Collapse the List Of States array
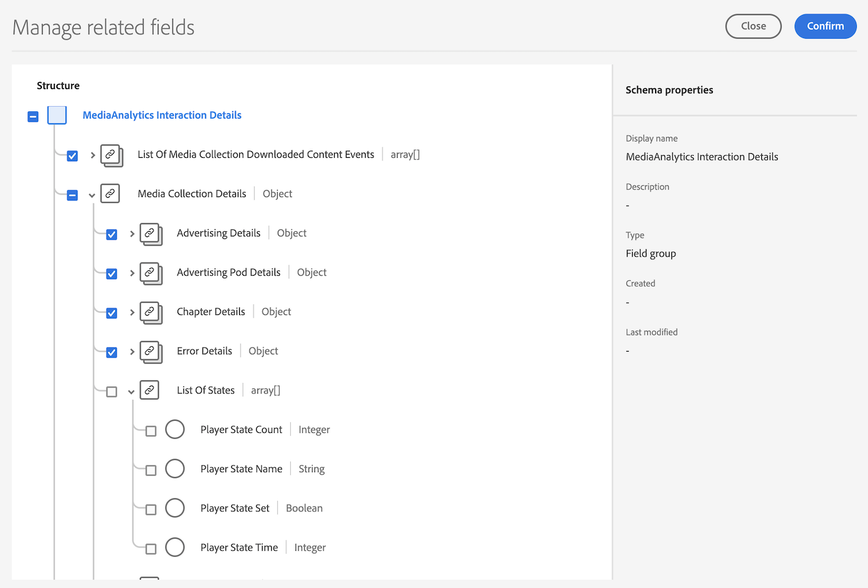This screenshot has height=588, width=868. pos(132,392)
